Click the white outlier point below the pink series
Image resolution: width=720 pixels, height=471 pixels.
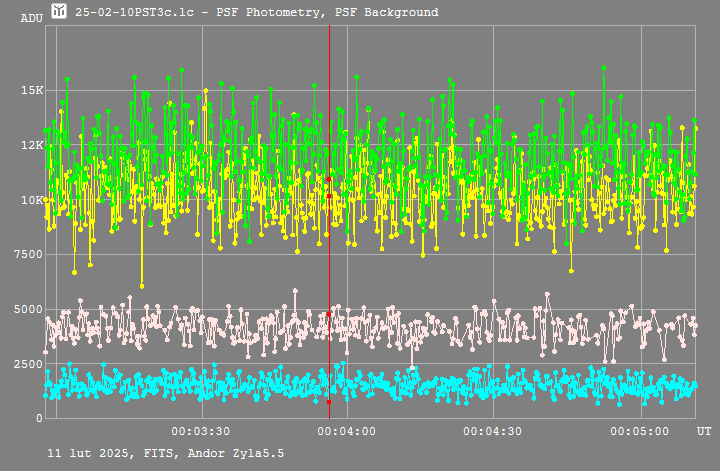pos(412,368)
